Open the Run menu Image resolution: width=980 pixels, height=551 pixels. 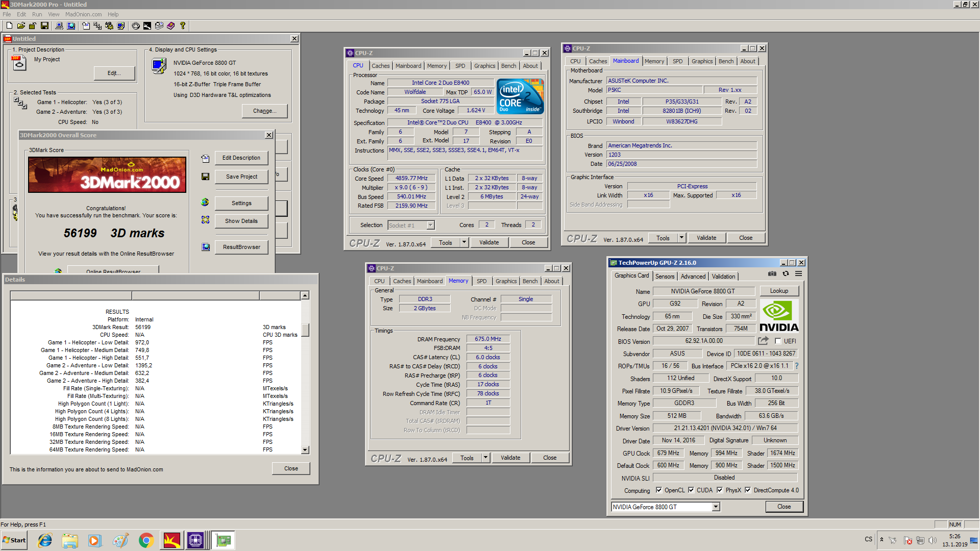37,14
